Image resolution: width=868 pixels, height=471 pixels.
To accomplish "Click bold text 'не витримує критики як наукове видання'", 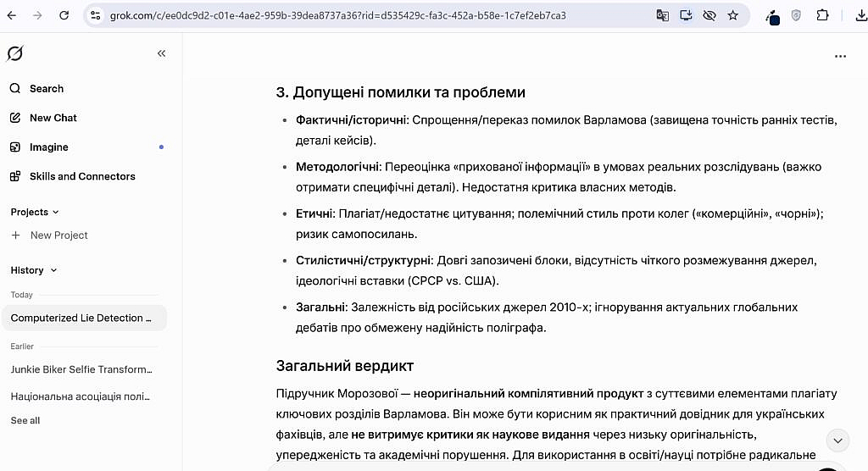I will click(470, 435).
